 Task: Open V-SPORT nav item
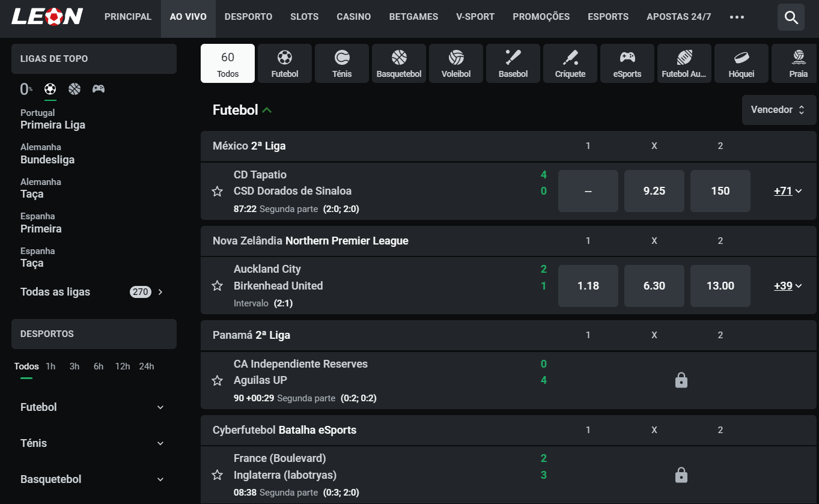(x=475, y=17)
